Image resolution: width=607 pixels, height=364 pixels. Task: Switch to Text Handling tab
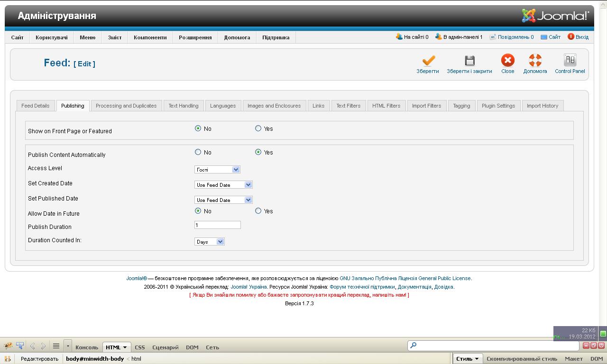pyautogui.click(x=184, y=106)
